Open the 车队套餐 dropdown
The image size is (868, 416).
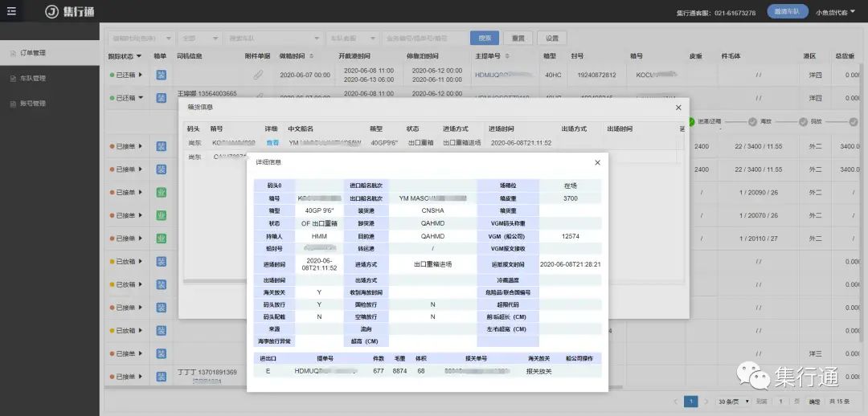tap(352, 39)
